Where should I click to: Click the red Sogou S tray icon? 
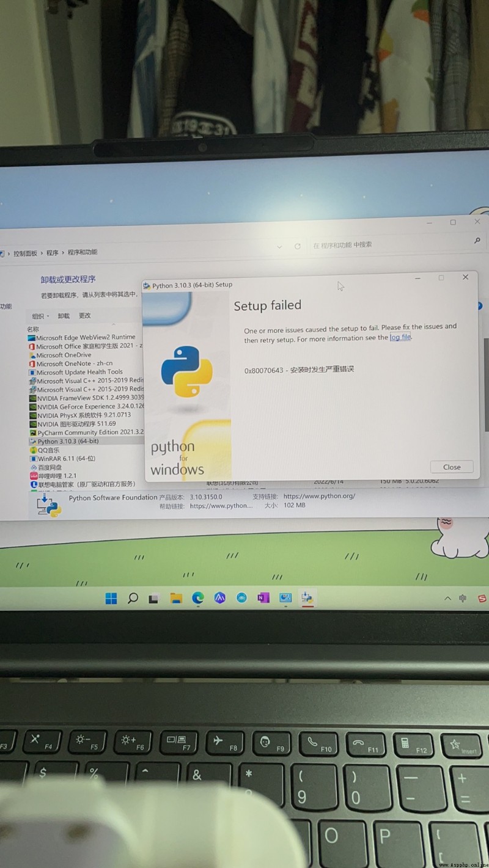coord(482,597)
